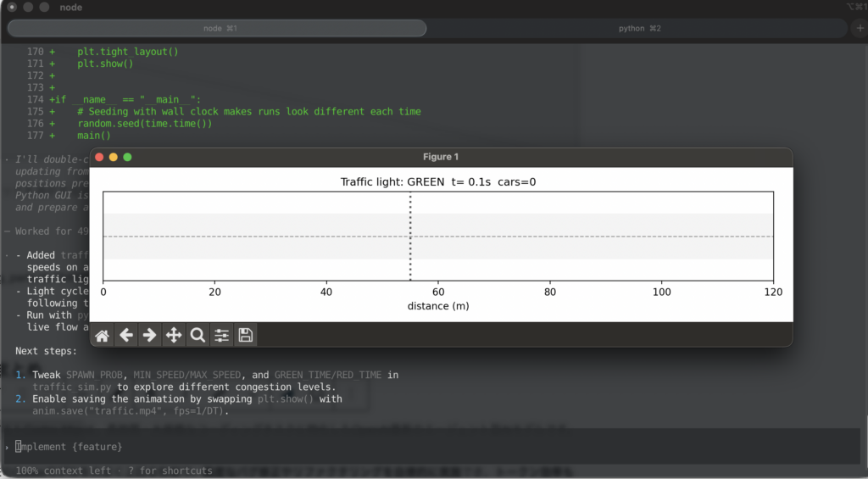
Task: Open the Configure subplots dialog
Action: 221,336
